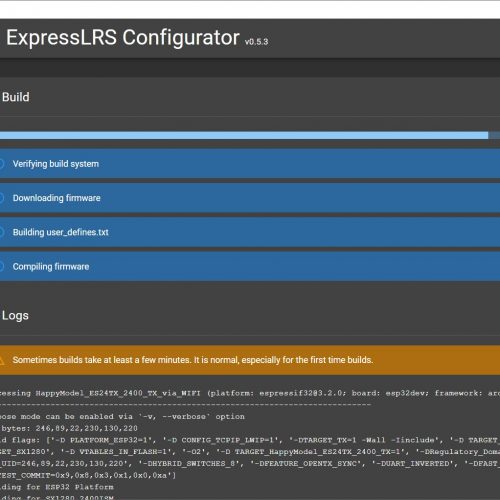Select the Verifying build system step

tap(250, 164)
